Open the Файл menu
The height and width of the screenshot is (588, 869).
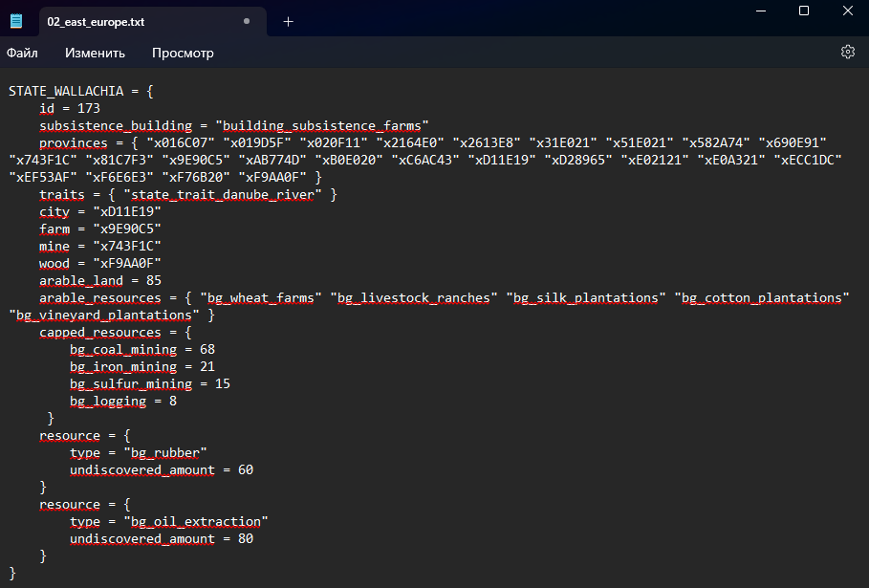22,53
